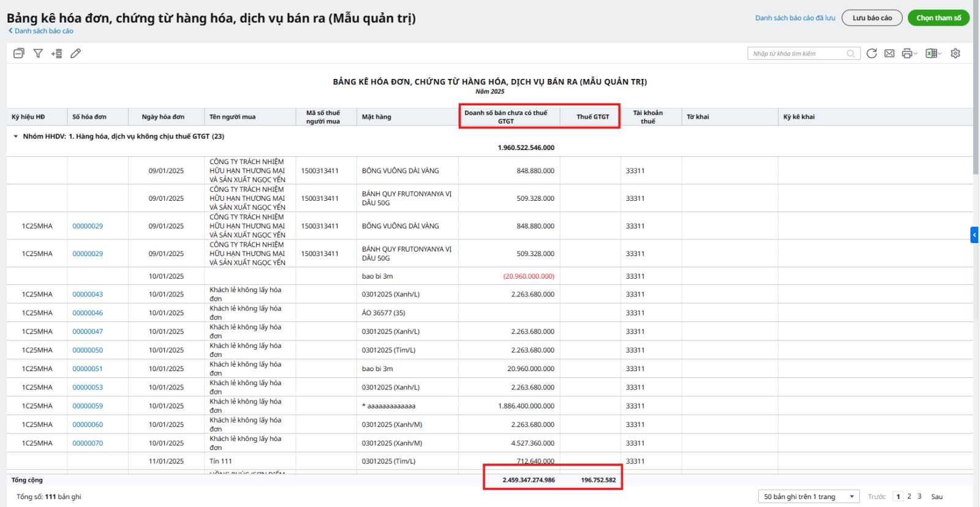The height and width of the screenshot is (507, 980).
Task: Click the printer icon
Action: click(x=907, y=53)
